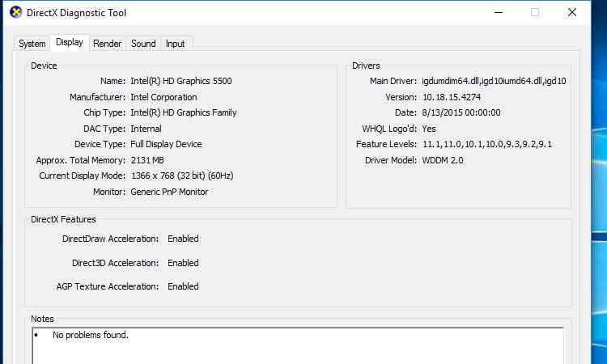The image size is (607, 364).
Task: Click DirectDraw Acceleration 'Enabled' value
Action: 183,239
